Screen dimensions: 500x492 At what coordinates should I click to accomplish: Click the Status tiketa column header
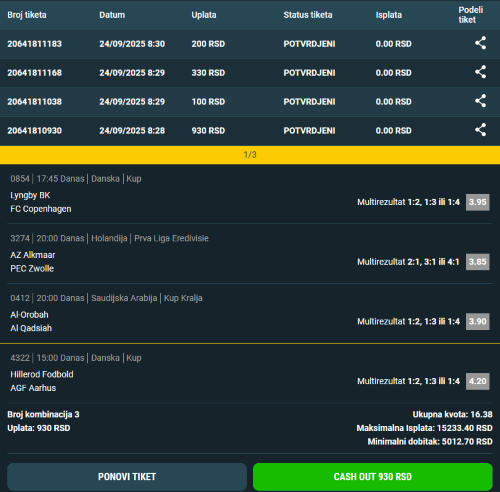[308, 15]
